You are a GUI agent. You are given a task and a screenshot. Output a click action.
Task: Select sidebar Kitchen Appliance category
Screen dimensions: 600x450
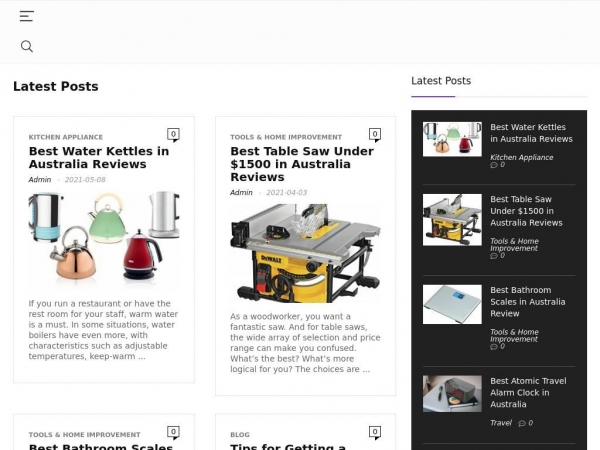click(522, 157)
